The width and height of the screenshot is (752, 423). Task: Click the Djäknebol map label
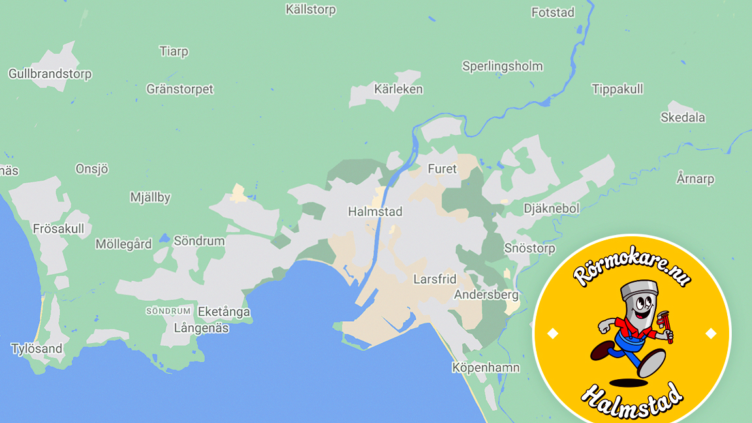tap(552, 209)
